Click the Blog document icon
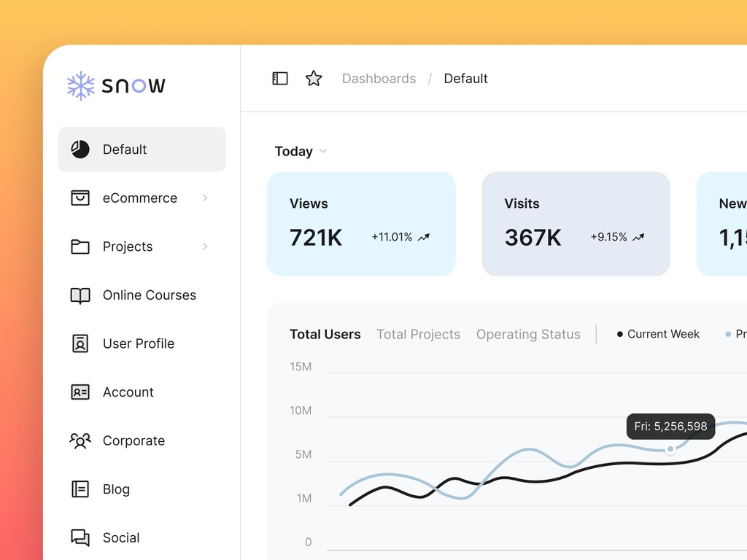 (80, 489)
